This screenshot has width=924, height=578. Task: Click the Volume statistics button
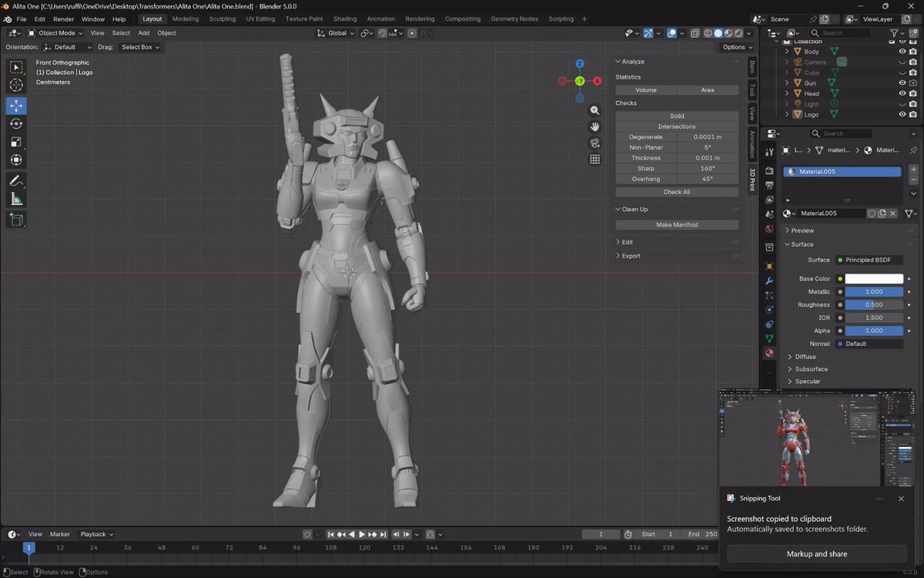point(646,90)
